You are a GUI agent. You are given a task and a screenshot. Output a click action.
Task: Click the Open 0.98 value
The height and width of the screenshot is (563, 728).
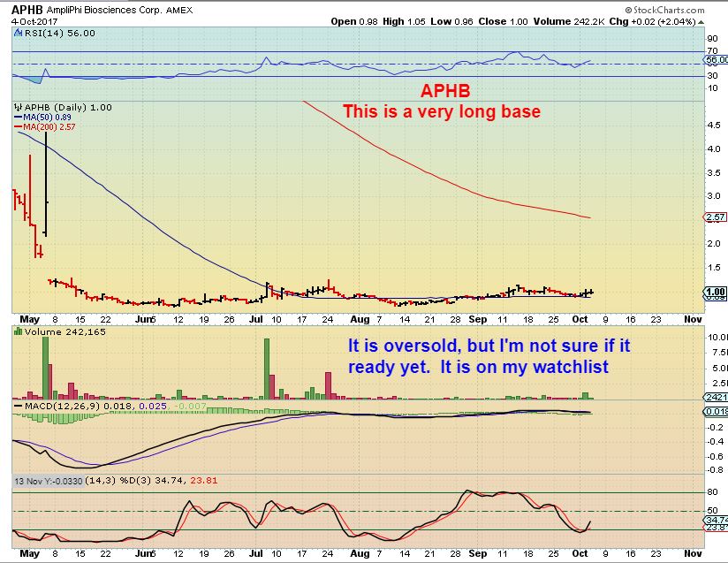(354, 21)
